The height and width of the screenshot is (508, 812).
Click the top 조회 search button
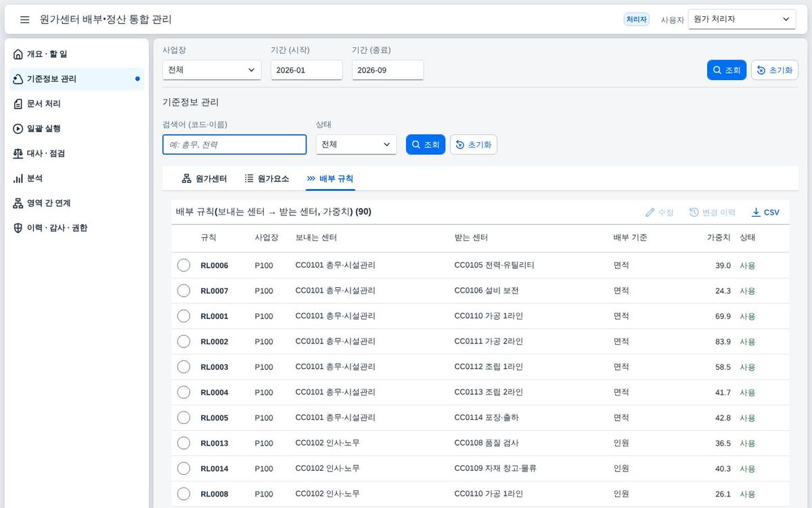727,70
